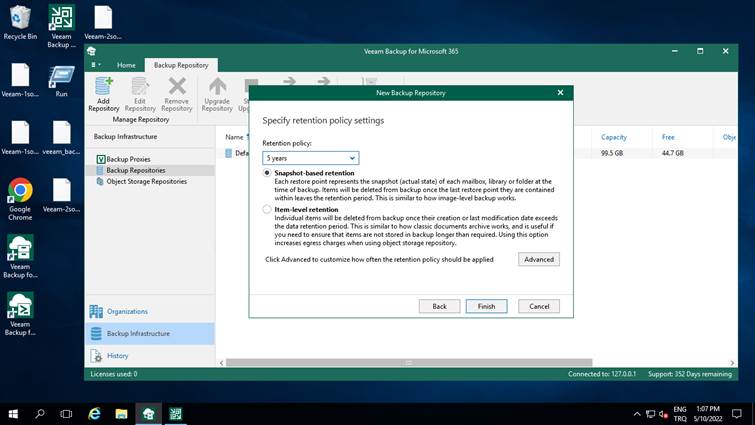
Task: Open the Windows Start menu
Action: 13,414
